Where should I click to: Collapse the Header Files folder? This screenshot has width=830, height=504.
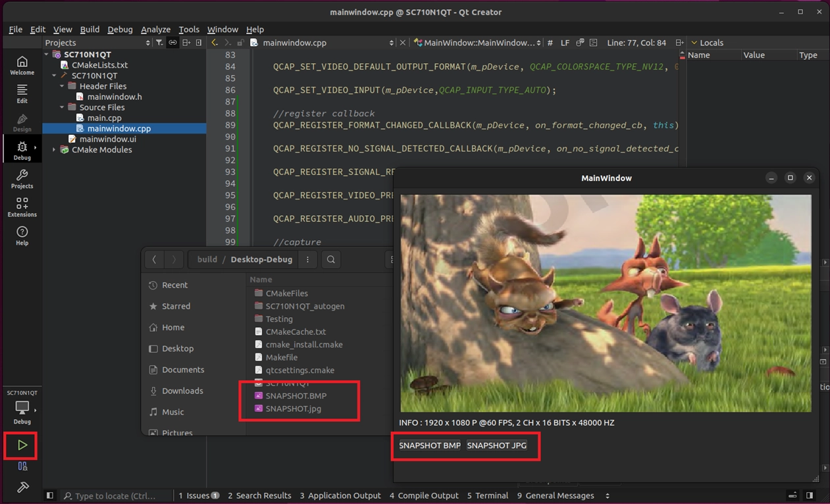[63, 86]
